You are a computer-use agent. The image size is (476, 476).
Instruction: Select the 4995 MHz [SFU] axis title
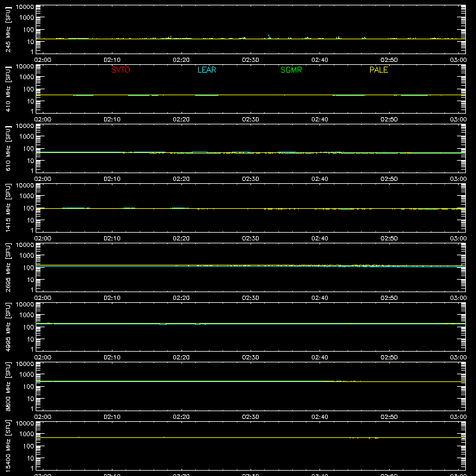[x=8, y=327]
